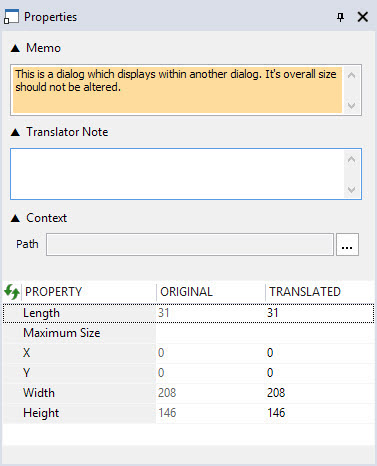Close the Properties panel
Image resolution: width=377 pixels, height=466 pixels.
363,17
